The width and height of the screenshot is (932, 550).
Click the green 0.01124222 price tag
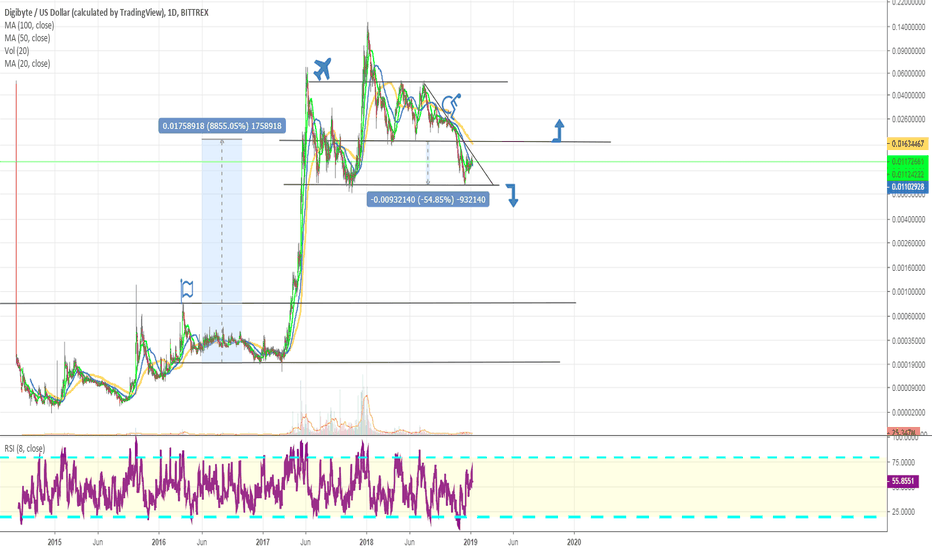[908, 174]
